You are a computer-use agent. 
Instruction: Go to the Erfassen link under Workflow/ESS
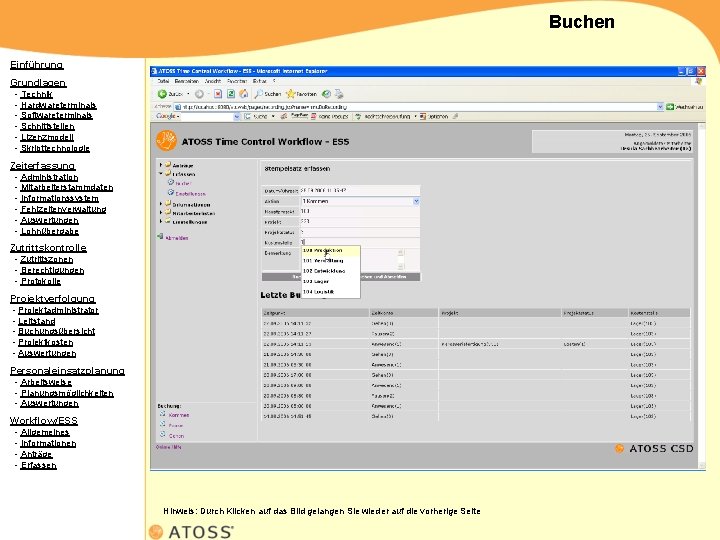tap(39, 466)
